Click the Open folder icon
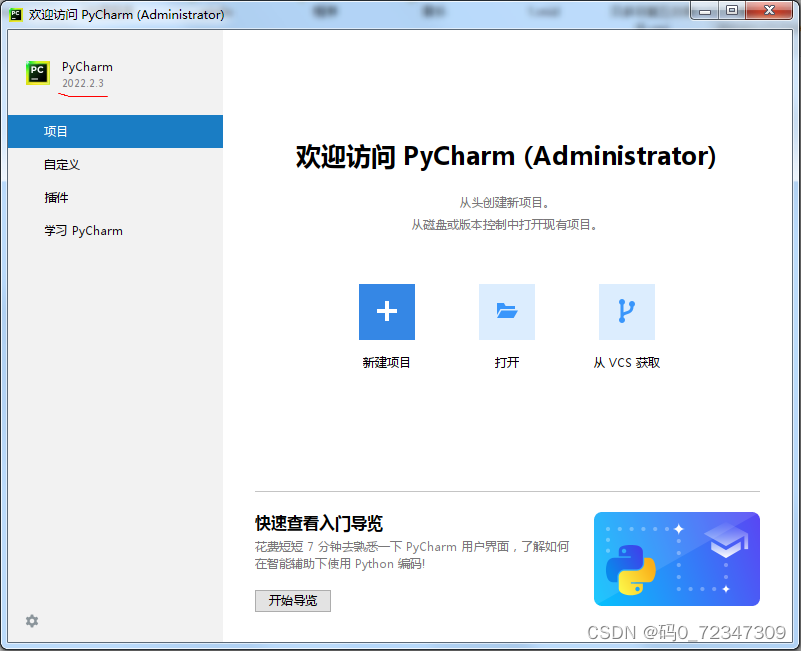 (507, 312)
